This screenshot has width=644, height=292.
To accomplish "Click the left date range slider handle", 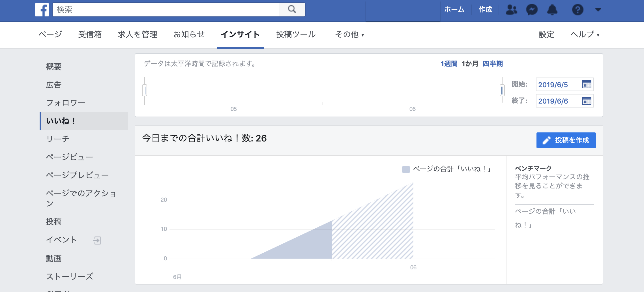I will click(145, 91).
